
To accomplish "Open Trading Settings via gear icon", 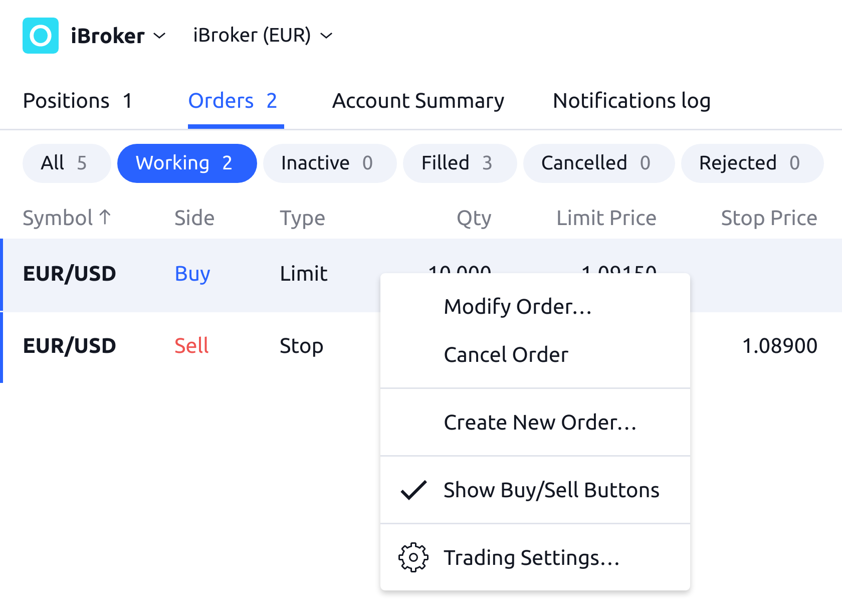I will (413, 557).
